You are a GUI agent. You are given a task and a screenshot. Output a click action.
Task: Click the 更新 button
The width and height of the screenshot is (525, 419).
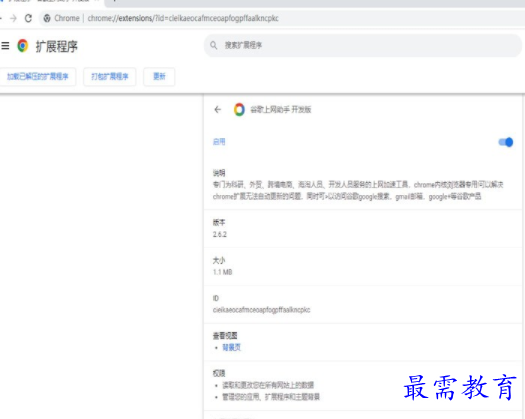click(159, 77)
